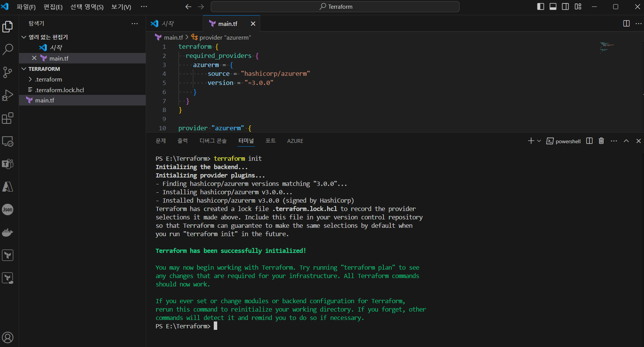Open customize layout options
Screen dimensions: 644x347
[x=578, y=6]
